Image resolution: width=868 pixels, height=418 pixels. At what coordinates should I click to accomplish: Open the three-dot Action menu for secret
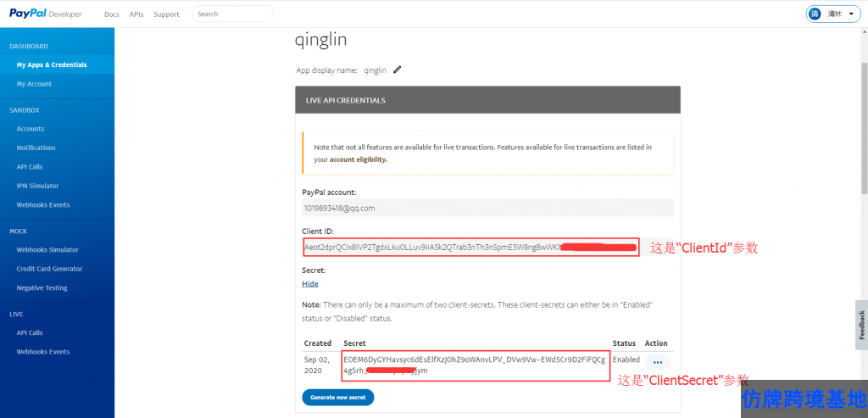coord(658,363)
